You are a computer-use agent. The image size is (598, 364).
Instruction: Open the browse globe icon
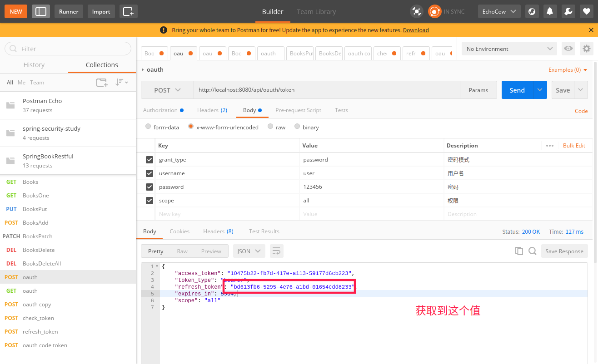(x=532, y=11)
